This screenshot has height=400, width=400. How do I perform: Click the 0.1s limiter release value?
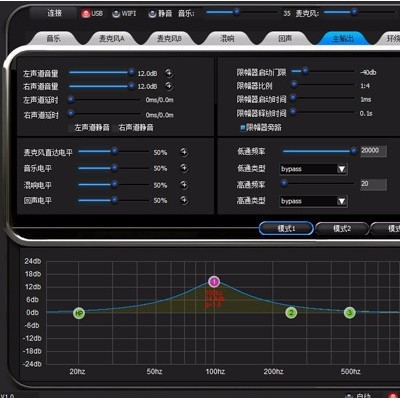(366, 114)
